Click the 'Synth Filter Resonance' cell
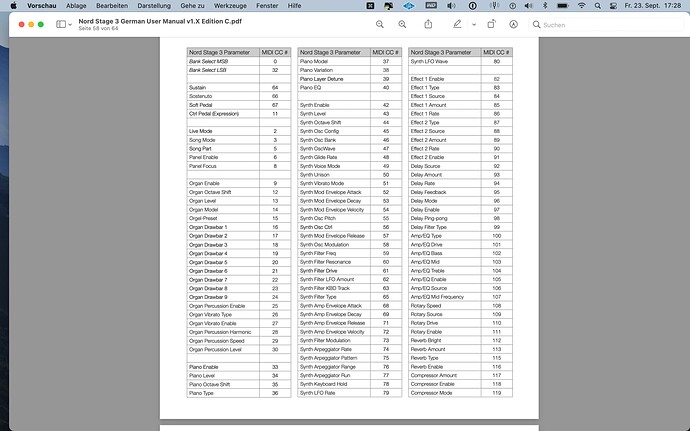690x431 pixels. click(334, 262)
